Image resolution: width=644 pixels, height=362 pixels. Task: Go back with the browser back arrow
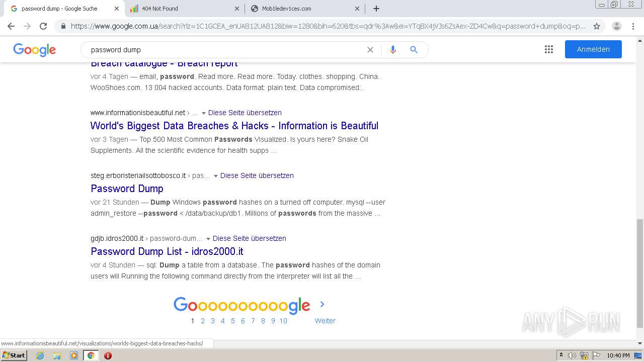(x=11, y=26)
